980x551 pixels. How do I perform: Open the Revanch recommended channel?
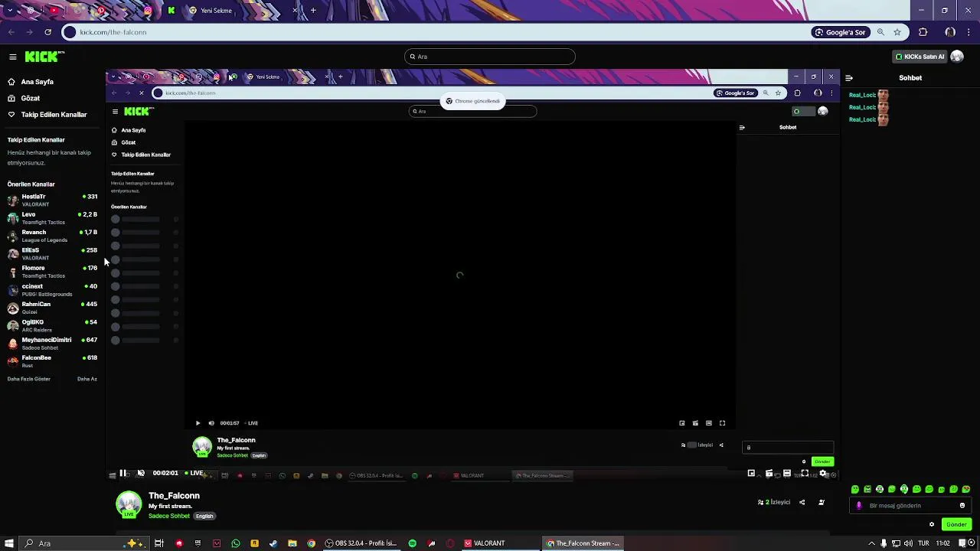52,236
